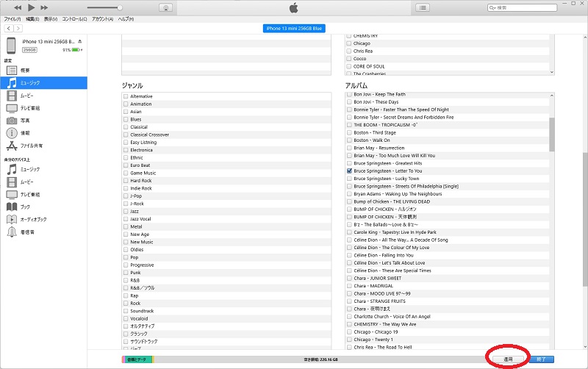This screenshot has width=588, height=369.
Task: Check the Vocaloid genre checkbox
Action: coord(126,318)
